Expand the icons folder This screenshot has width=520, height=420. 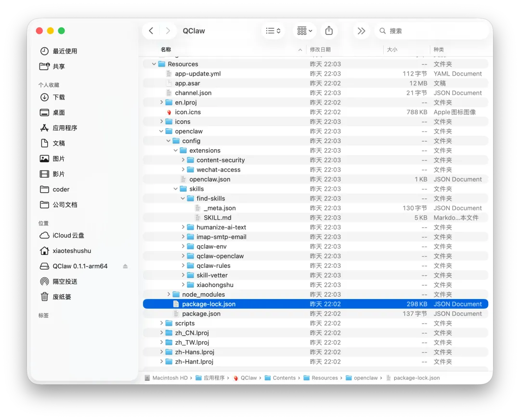(161, 121)
